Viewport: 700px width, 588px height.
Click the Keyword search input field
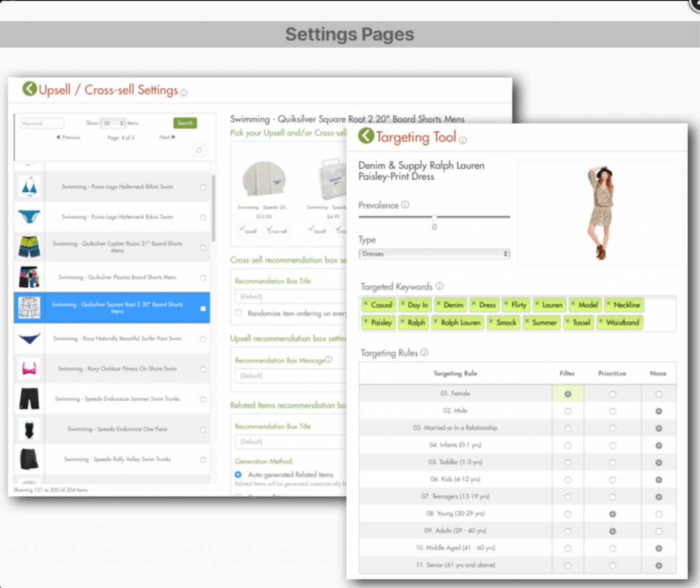pos(42,124)
